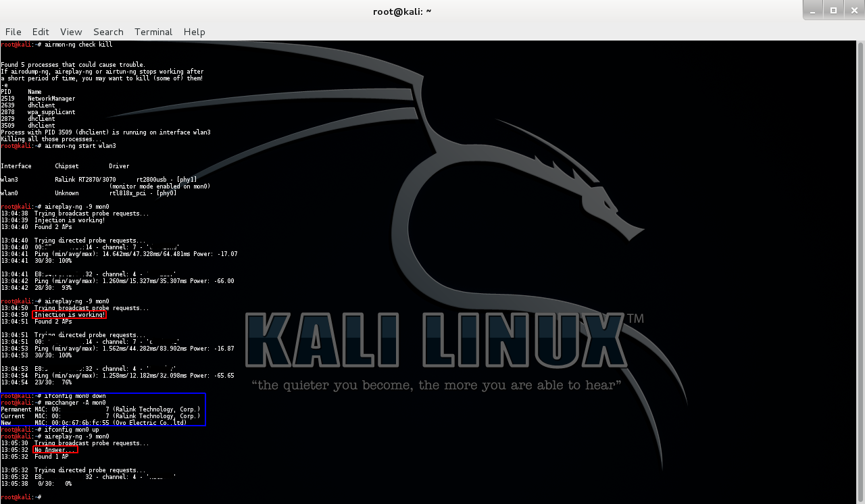Open the Help menu
This screenshot has height=504, width=865.
click(x=195, y=32)
